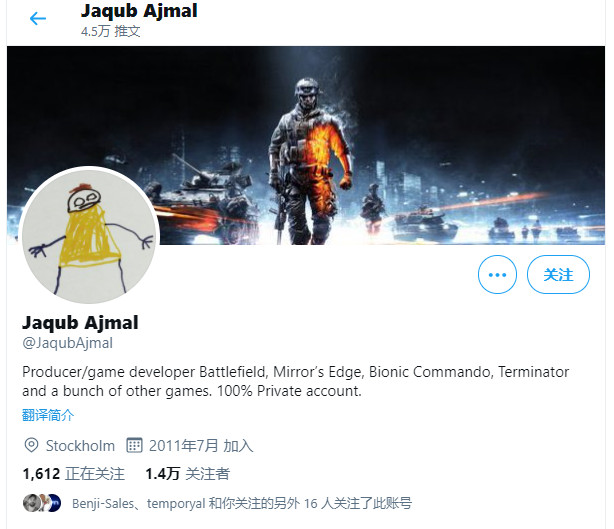Click the 4.5万 推文 tweet count
Image resolution: width=614 pixels, height=529 pixels.
(x=110, y=31)
